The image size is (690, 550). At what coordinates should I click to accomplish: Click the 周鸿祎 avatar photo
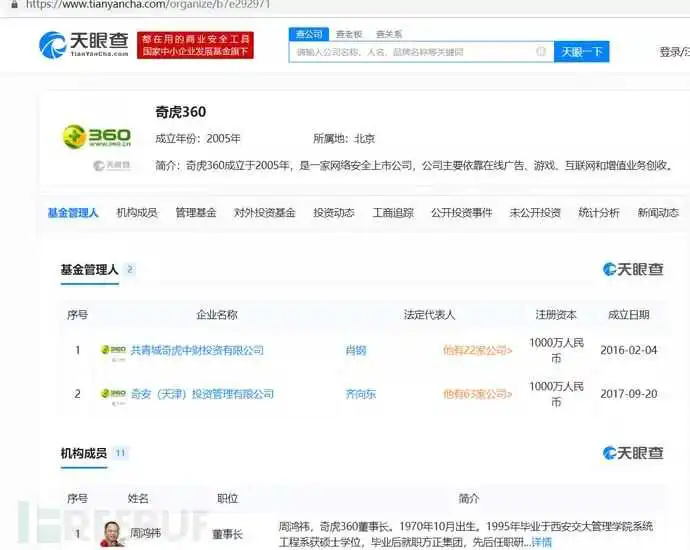[x=113, y=534]
